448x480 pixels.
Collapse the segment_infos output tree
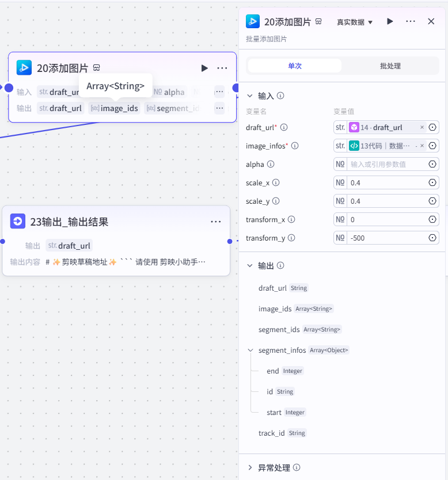click(x=250, y=350)
